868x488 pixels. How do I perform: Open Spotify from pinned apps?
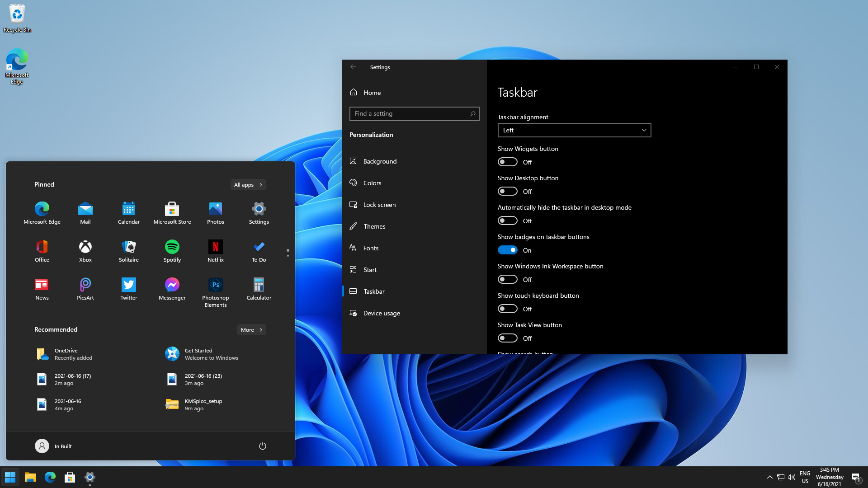pyautogui.click(x=172, y=250)
